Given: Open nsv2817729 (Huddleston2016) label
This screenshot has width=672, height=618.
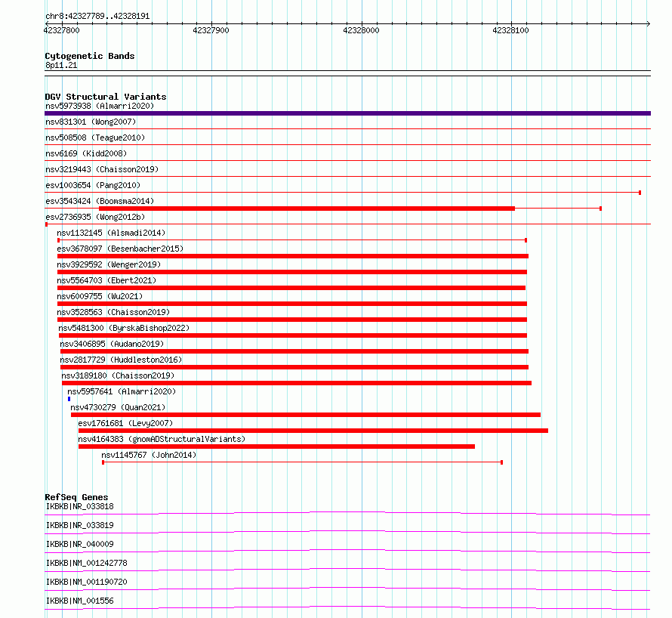Looking at the screenshot, I should (x=121, y=360).
